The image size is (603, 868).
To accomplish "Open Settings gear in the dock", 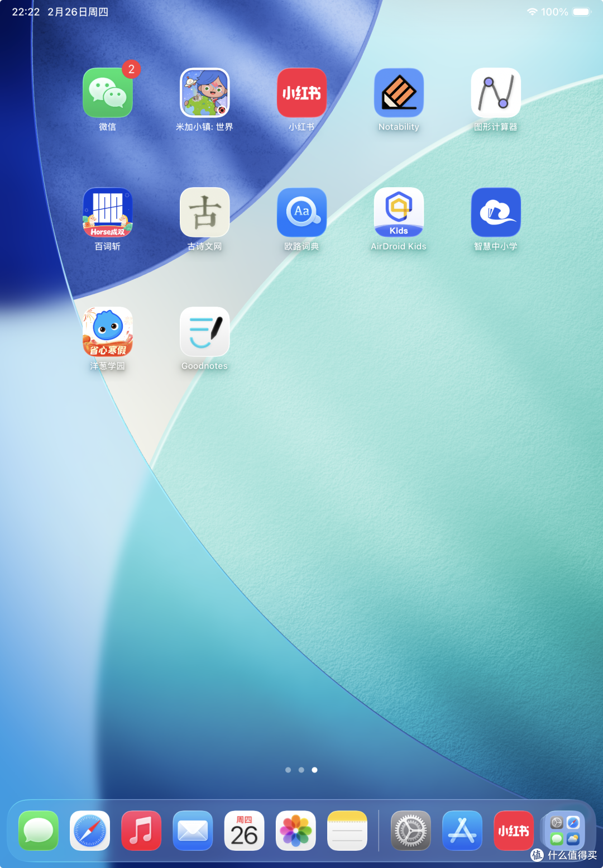I will click(x=411, y=831).
